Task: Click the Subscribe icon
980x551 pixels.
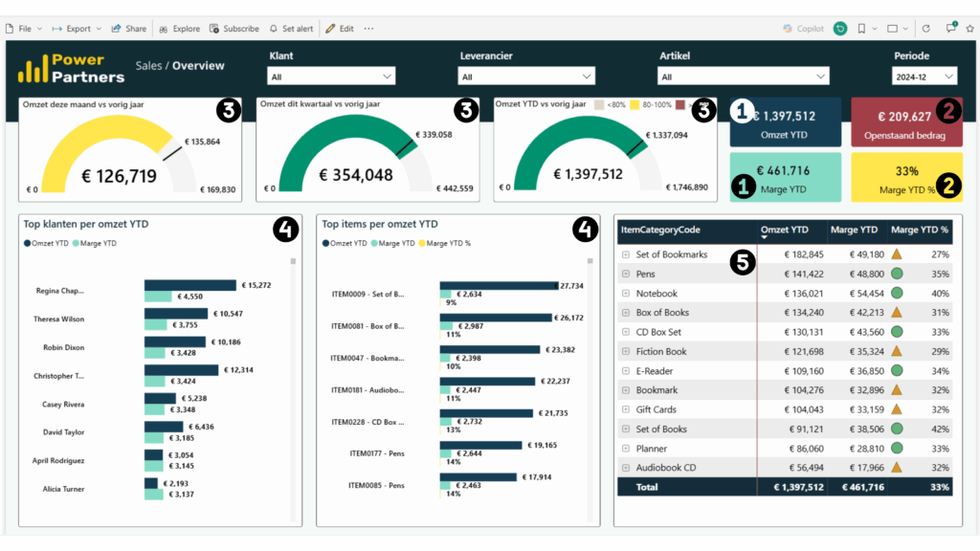Action: 234,28
